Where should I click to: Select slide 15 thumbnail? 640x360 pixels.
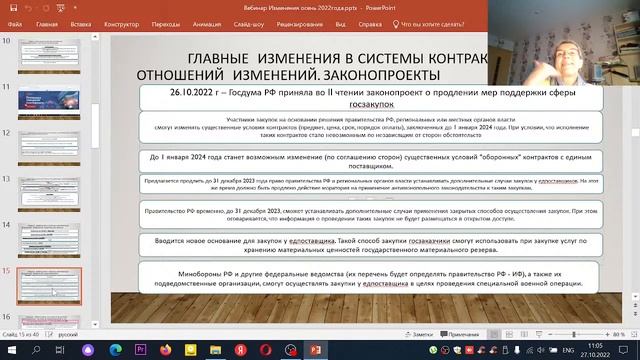(49, 287)
